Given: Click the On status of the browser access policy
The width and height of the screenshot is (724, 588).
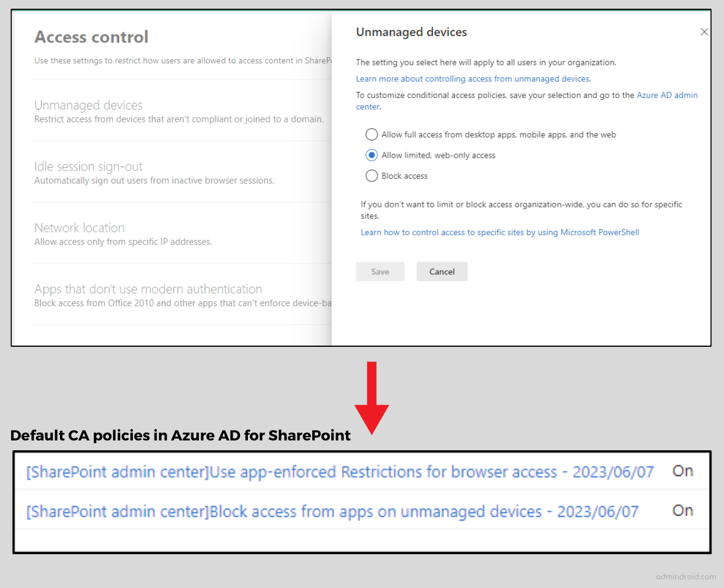Looking at the screenshot, I should coord(682,471).
